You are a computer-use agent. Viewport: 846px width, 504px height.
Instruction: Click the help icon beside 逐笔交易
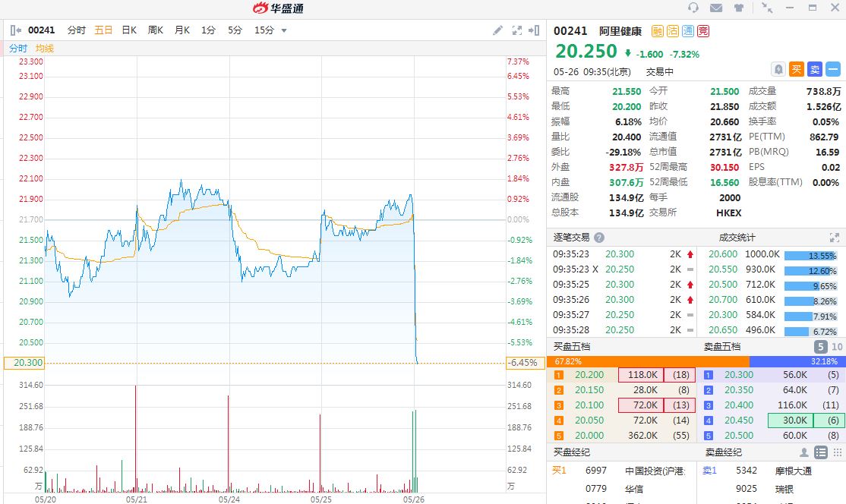[x=599, y=238]
